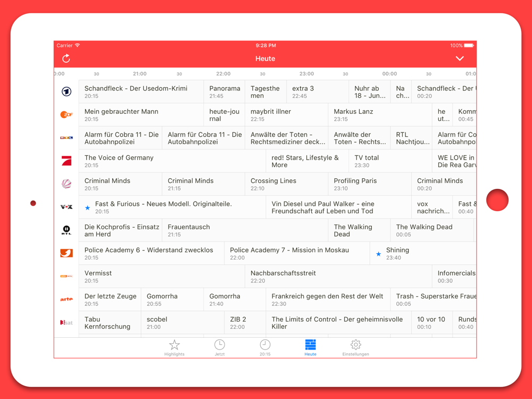Screen dimensions: 532x399
Task: Tap the highlight star next to Shining
Action: pos(379,254)
